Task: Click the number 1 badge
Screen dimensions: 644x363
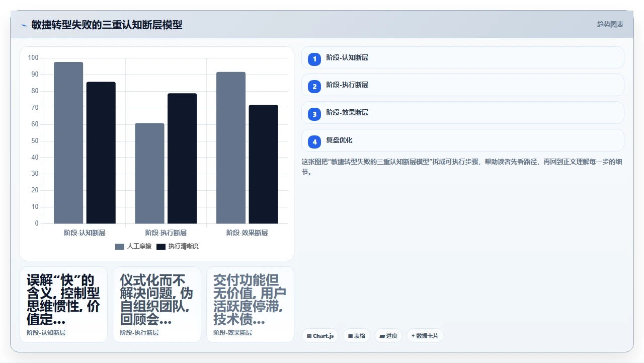Action: click(314, 59)
